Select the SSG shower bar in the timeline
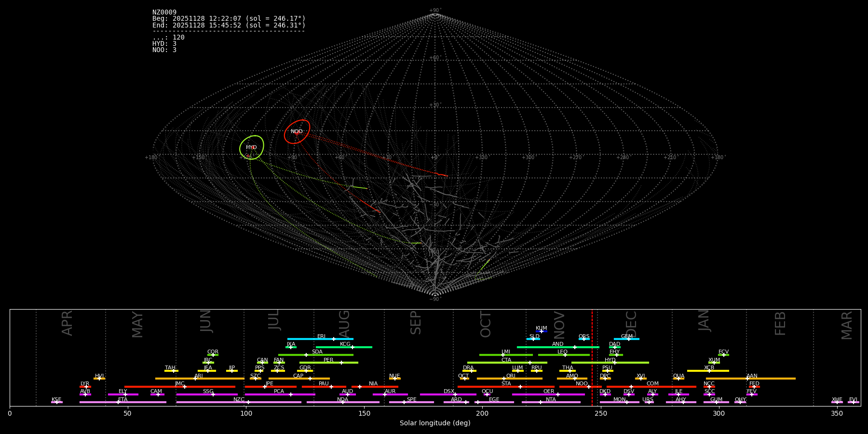This screenshot has width=868, height=434. coord(207,394)
